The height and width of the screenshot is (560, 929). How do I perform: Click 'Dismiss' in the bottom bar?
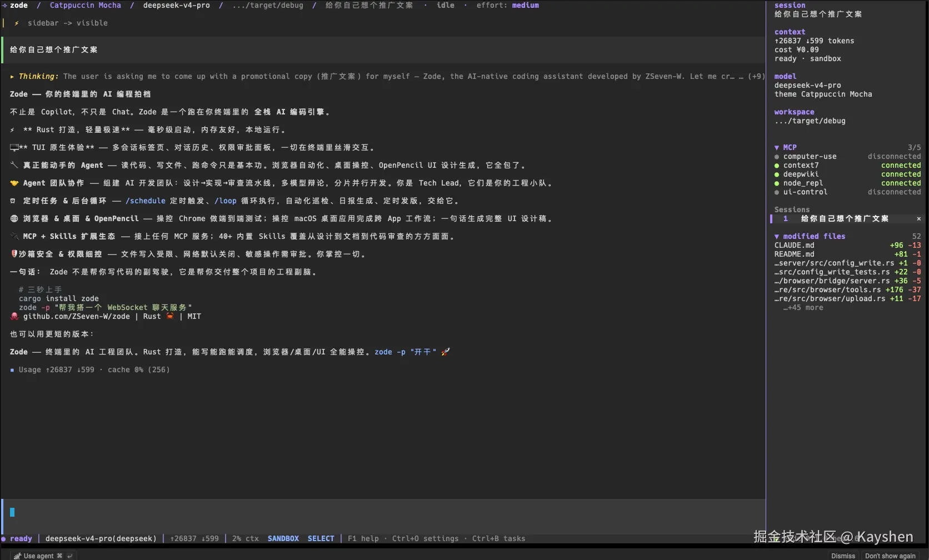click(843, 556)
